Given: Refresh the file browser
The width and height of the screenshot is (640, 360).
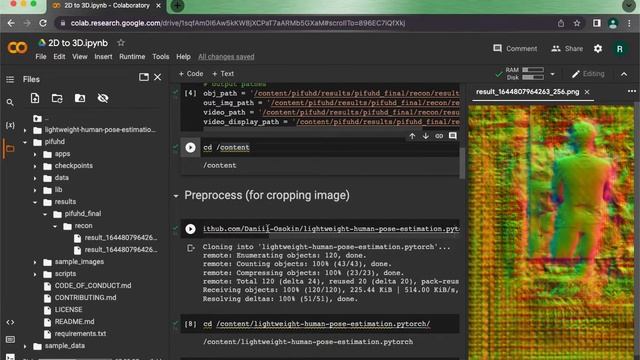Looking at the screenshot, I should (57, 98).
